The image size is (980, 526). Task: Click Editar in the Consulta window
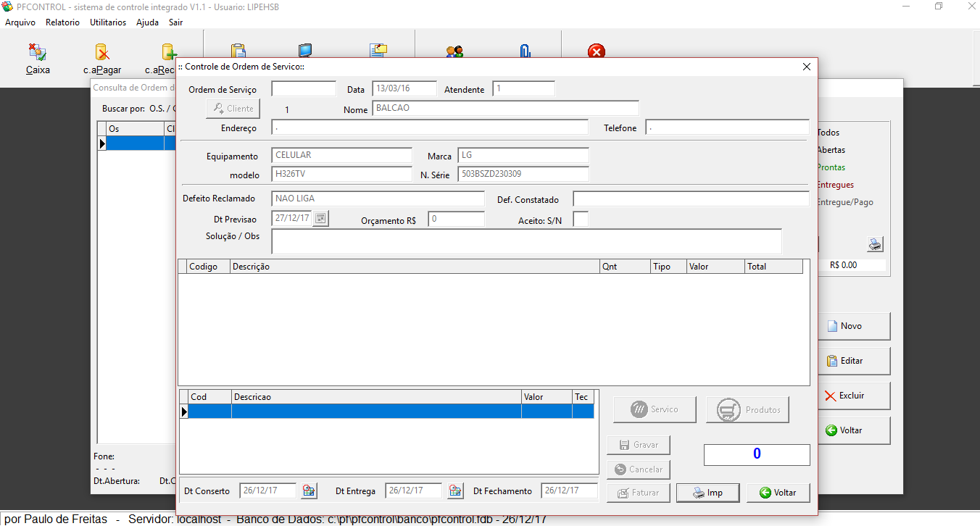point(853,361)
